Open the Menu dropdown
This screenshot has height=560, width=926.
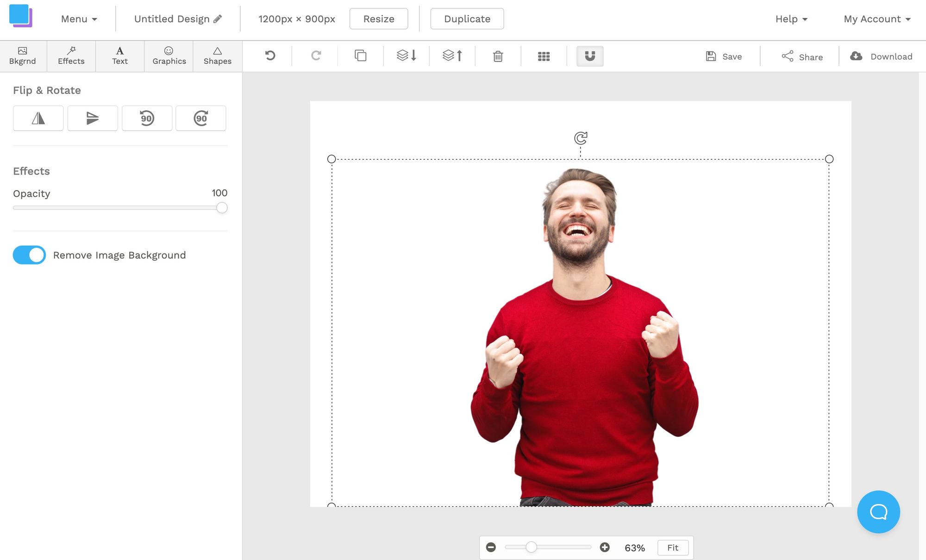coord(79,19)
